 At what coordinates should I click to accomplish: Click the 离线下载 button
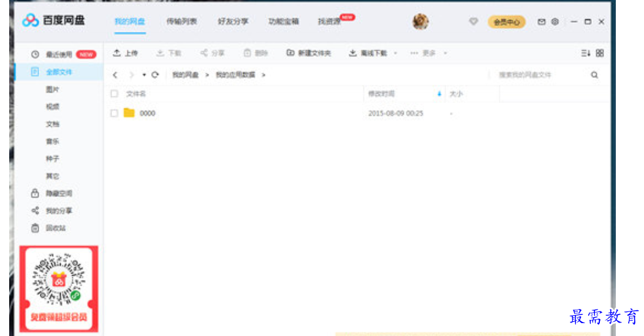coord(368,53)
